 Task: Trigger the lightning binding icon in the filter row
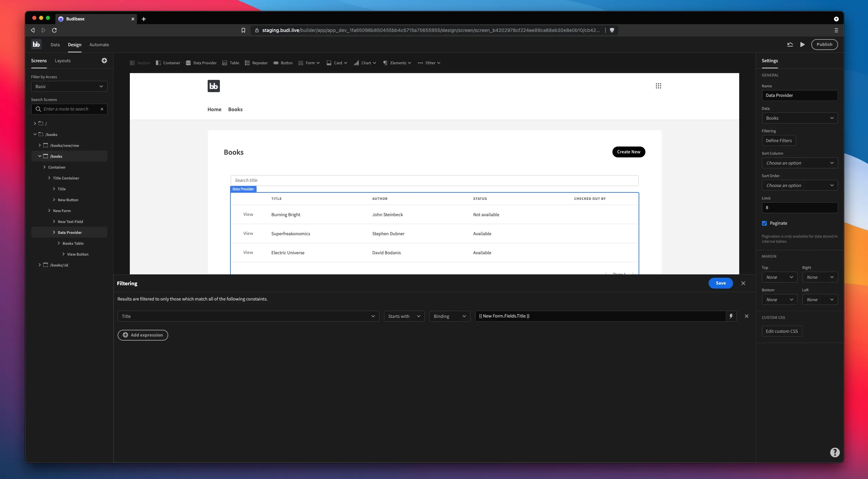(x=731, y=316)
